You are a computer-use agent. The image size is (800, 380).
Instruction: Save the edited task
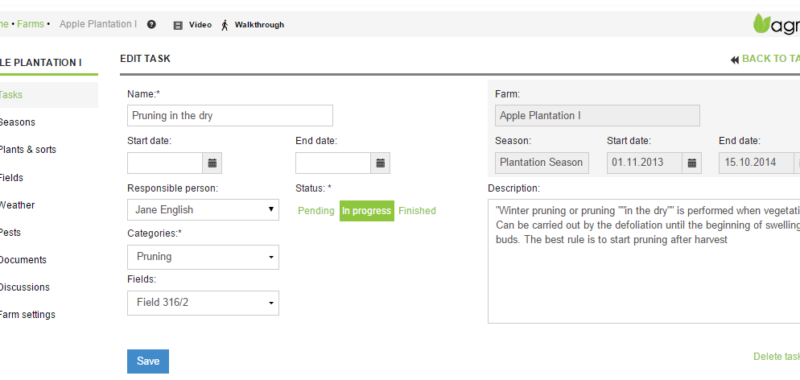click(148, 361)
